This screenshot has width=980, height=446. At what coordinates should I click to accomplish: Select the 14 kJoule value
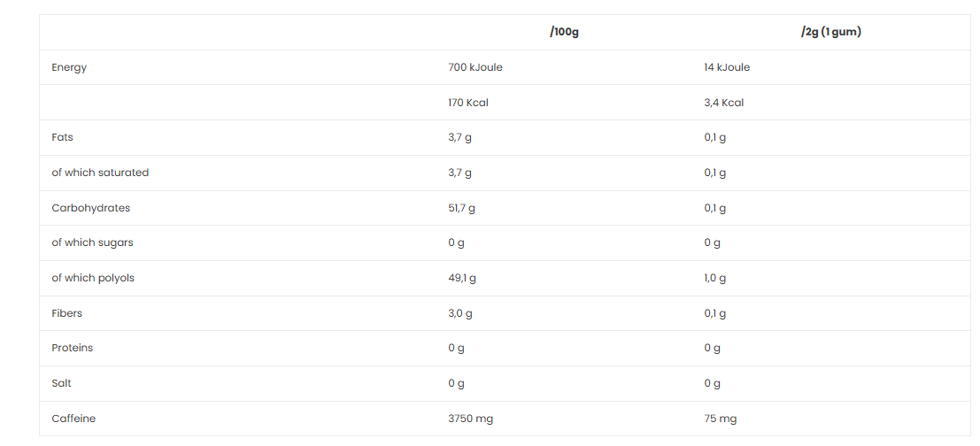click(x=727, y=67)
